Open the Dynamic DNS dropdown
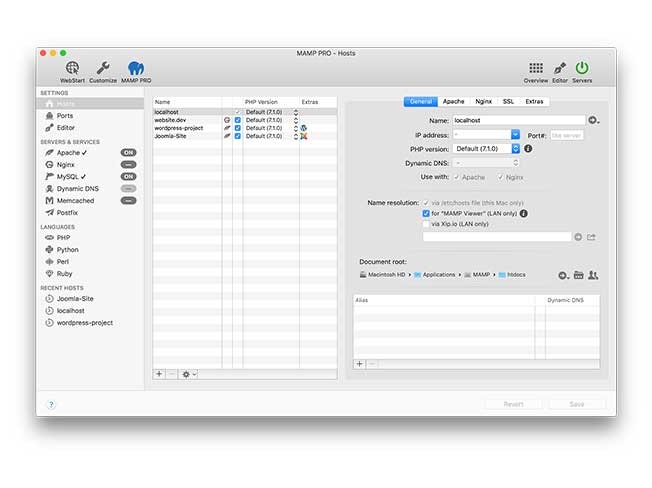Viewport: 652px width, 488px height. [x=486, y=163]
